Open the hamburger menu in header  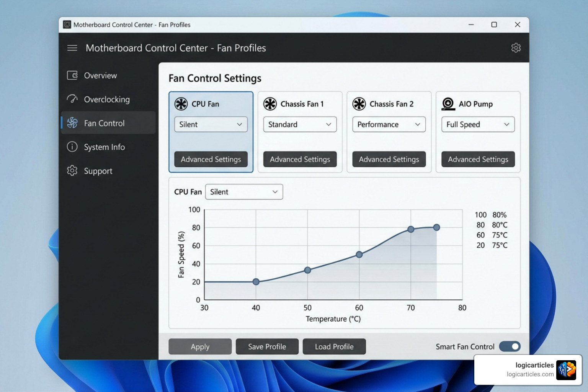72,48
